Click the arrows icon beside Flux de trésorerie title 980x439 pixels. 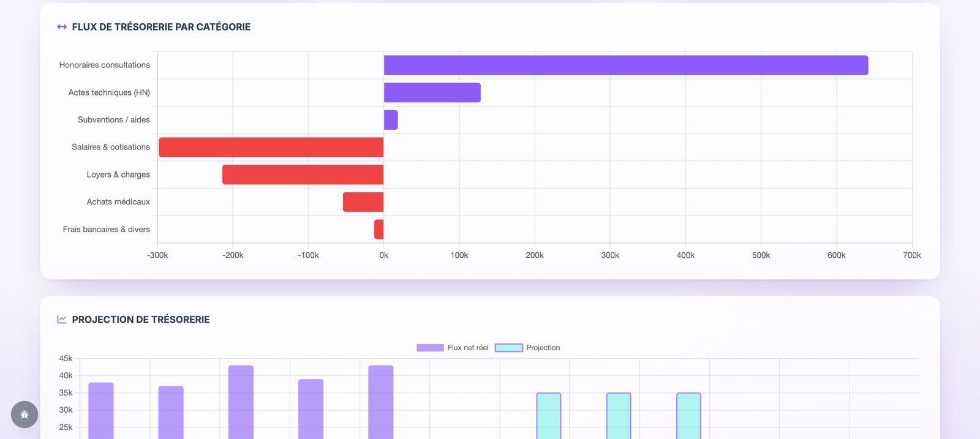(62, 27)
